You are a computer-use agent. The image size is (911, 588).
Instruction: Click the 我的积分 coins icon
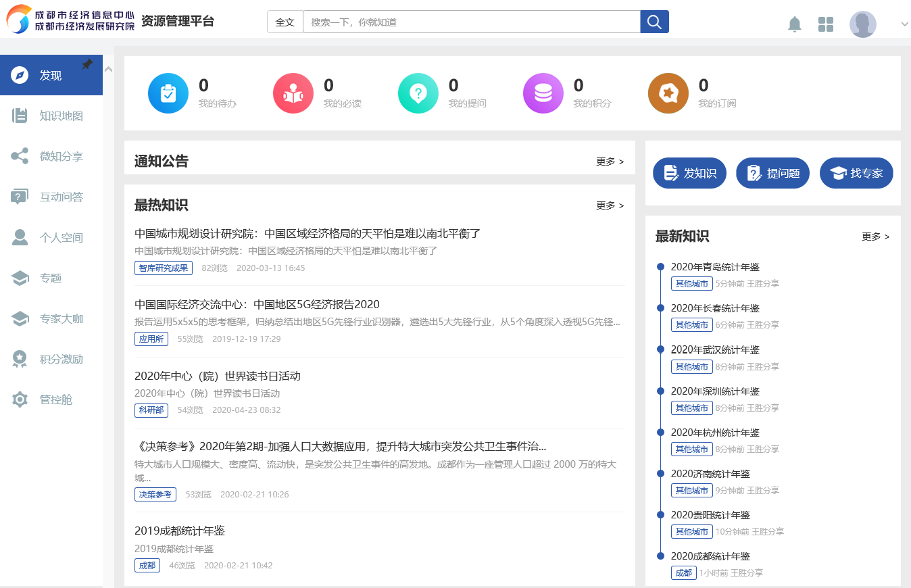pyautogui.click(x=543, y=93)
